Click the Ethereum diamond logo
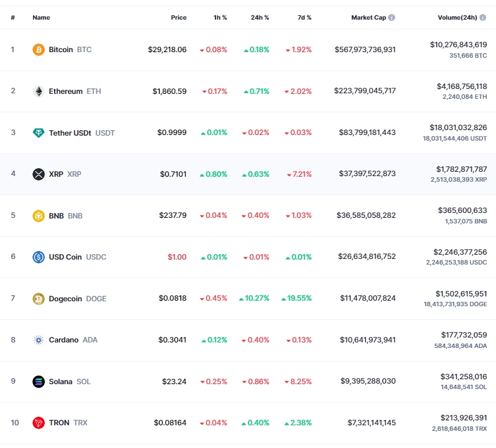 [x=39, y=91]
